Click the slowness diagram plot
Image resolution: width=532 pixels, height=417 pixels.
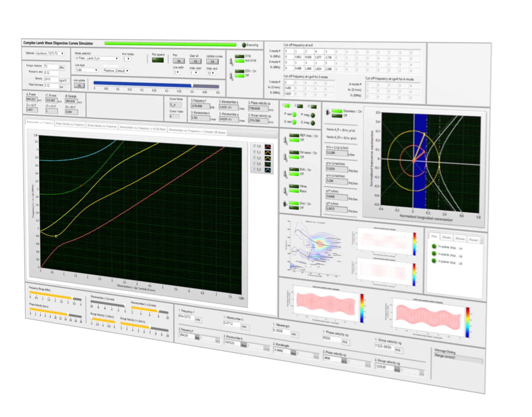tap(430, 162)
